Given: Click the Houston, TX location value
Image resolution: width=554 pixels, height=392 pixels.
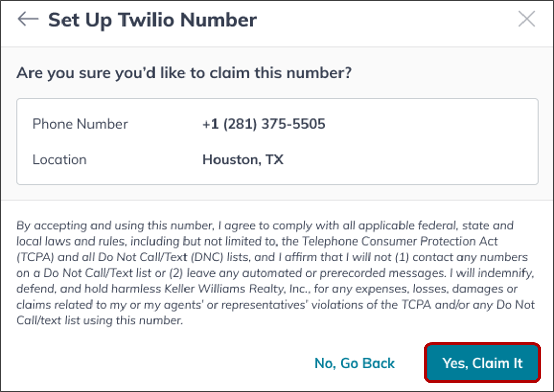Looking at the screenshot, I should click(x=242, y=159).
